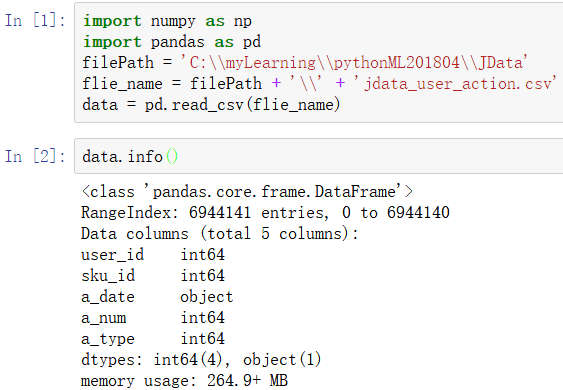Click the flie_name assignment line
Image resolution: width=563 pixels, height=390 pixels.
click(319, 84)
